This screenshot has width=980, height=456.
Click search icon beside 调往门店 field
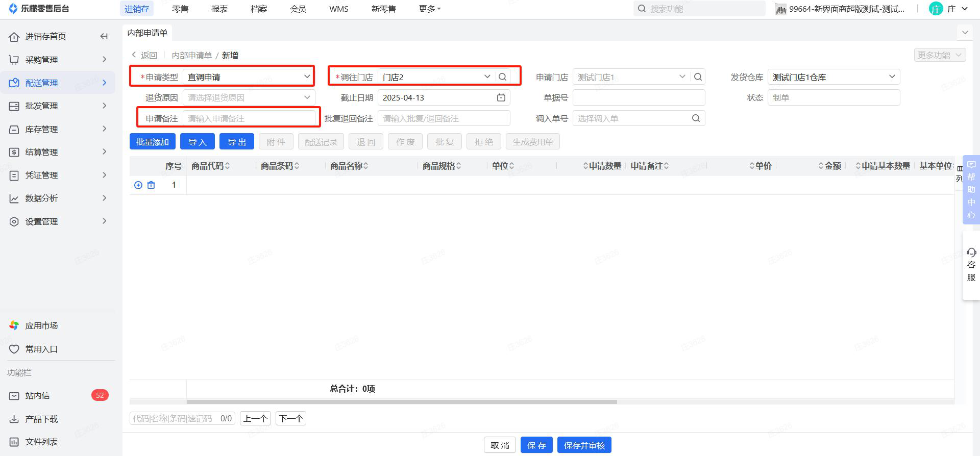pyautogui.click(x=503, y=77)
